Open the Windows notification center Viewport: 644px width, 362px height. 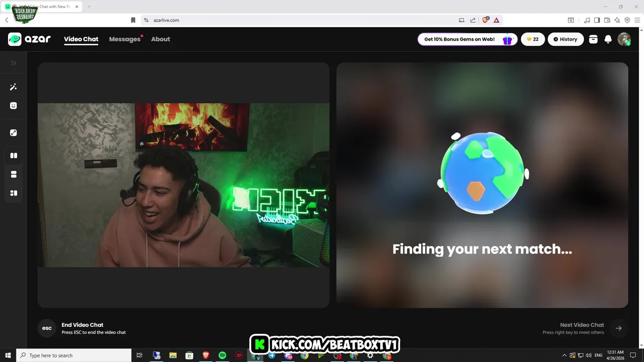tap(633, 355)
